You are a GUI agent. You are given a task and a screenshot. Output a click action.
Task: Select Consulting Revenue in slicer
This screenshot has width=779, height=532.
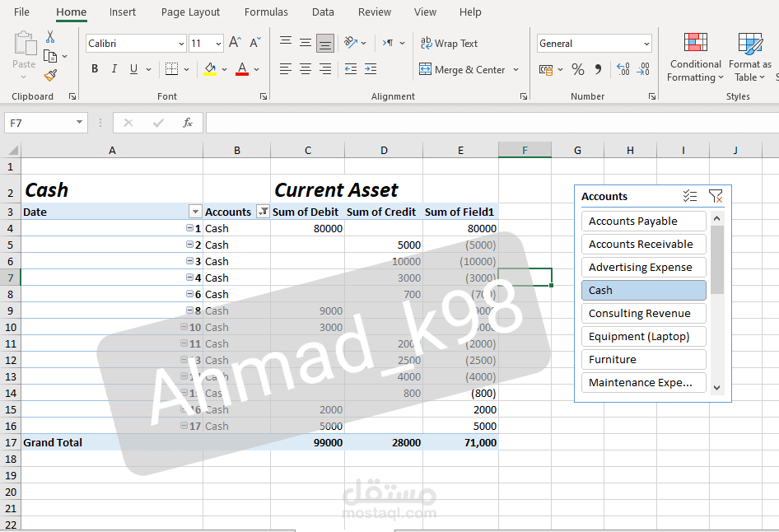click(x=643, y=314)
